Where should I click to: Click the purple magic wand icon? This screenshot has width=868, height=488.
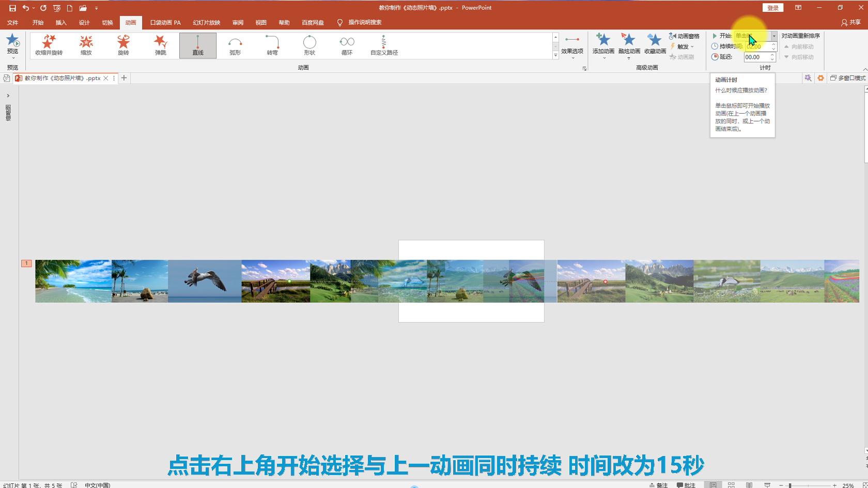pos(808,78)
